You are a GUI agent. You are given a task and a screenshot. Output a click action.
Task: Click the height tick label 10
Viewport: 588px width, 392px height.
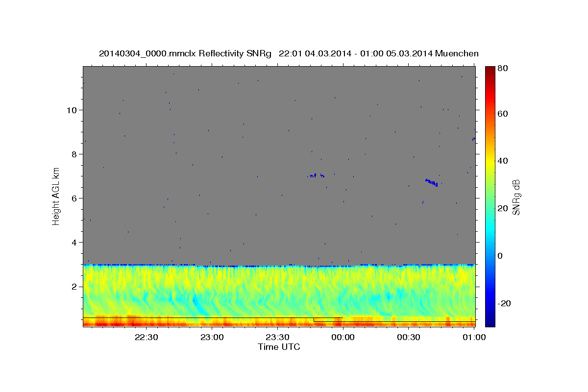[x=72, y=110]
